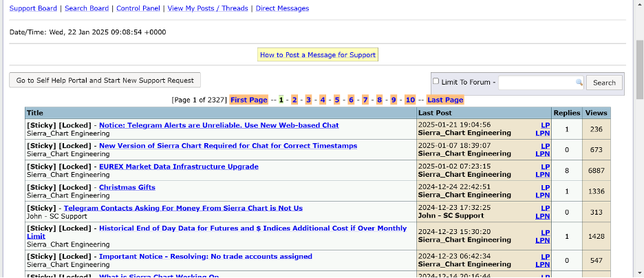Go to page 10 of threads

pyautogui.click(x=410, y=100)
